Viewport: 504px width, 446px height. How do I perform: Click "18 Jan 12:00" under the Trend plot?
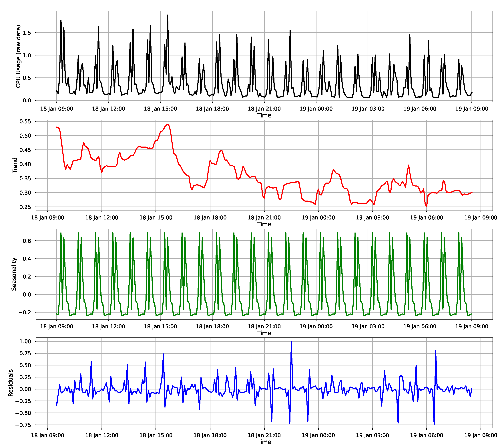(x=102, y=218)
